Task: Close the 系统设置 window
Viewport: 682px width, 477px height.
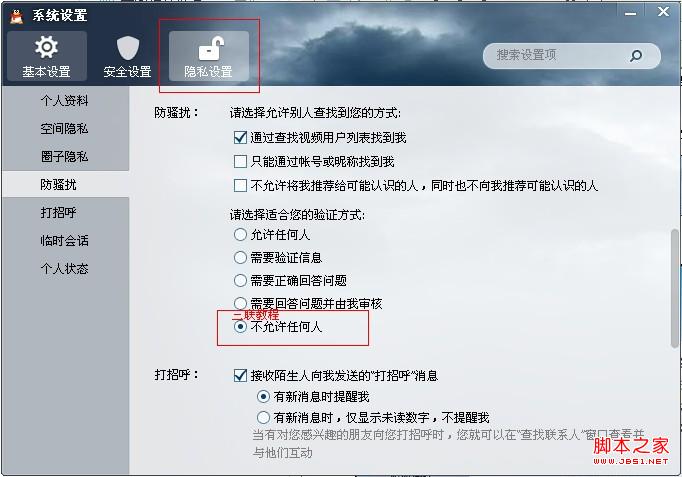Action: pos(663,12)
